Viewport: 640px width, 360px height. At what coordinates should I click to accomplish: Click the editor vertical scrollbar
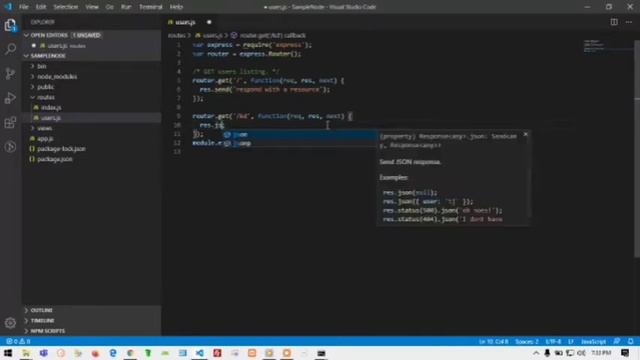coord(637,149)
